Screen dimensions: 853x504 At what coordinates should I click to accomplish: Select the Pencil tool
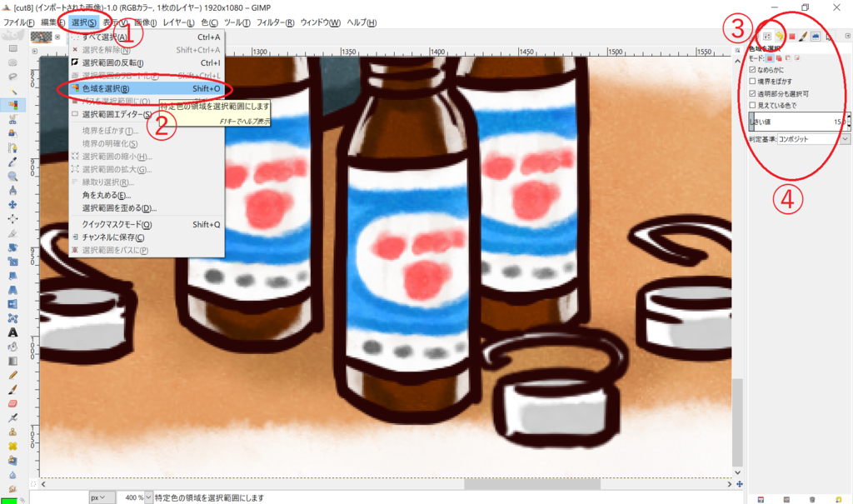click(x=12, y=375)
